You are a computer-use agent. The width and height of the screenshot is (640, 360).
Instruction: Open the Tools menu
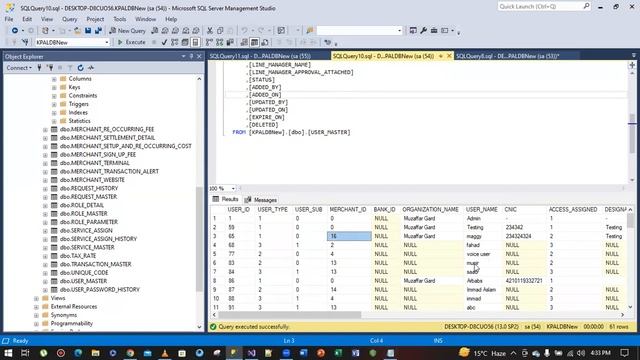click(x=120, y=19)
